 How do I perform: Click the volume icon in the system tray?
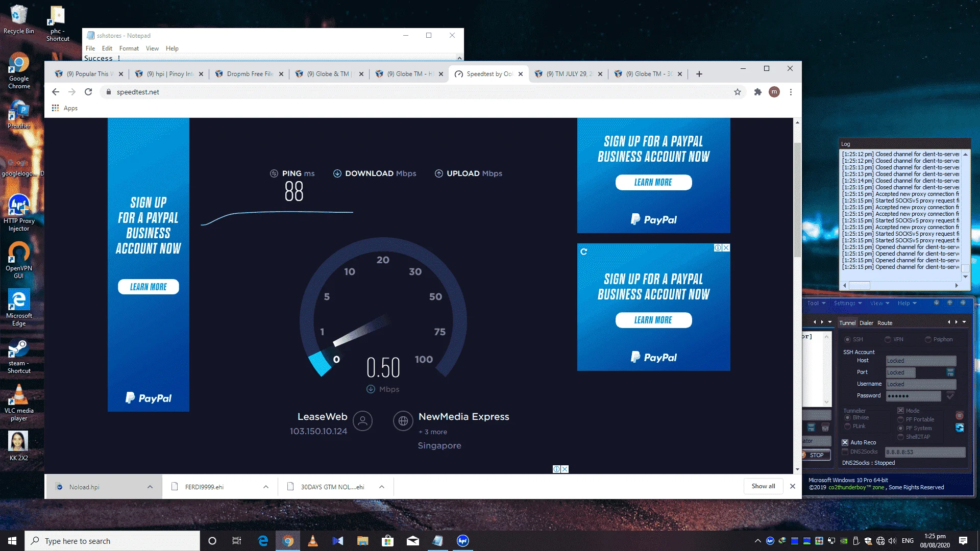[x=892, y=541]
